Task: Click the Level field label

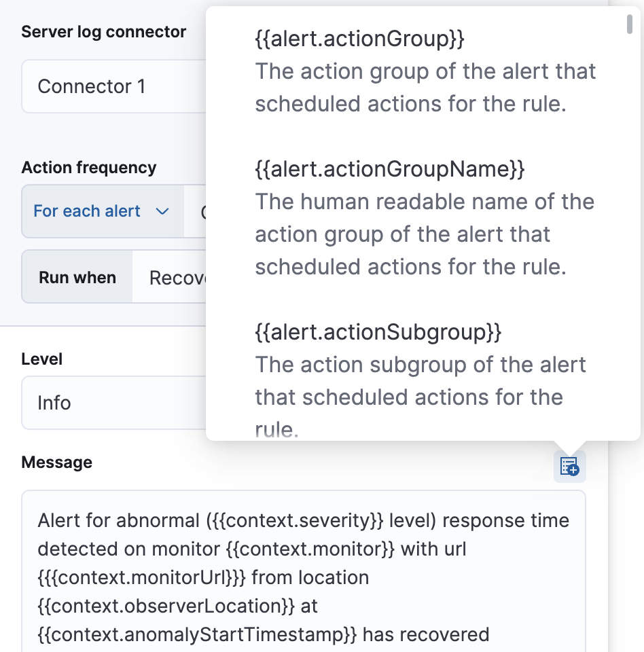Action: pyautogui.click(x=41, y=359)
